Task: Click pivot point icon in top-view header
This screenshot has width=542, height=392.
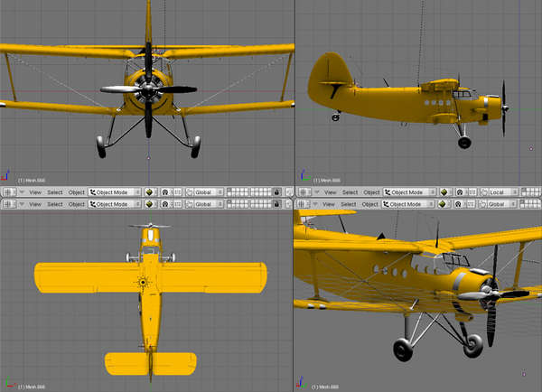Action: point(166,204)
